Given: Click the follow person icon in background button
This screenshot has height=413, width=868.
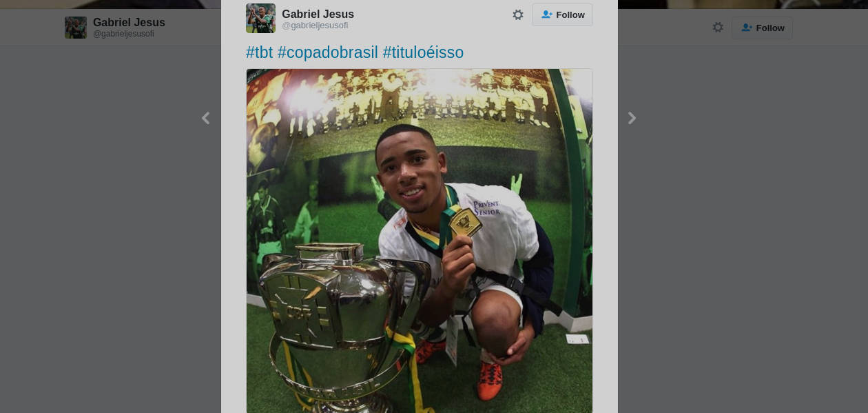Looking at the screenshot, I should point(746,28).
